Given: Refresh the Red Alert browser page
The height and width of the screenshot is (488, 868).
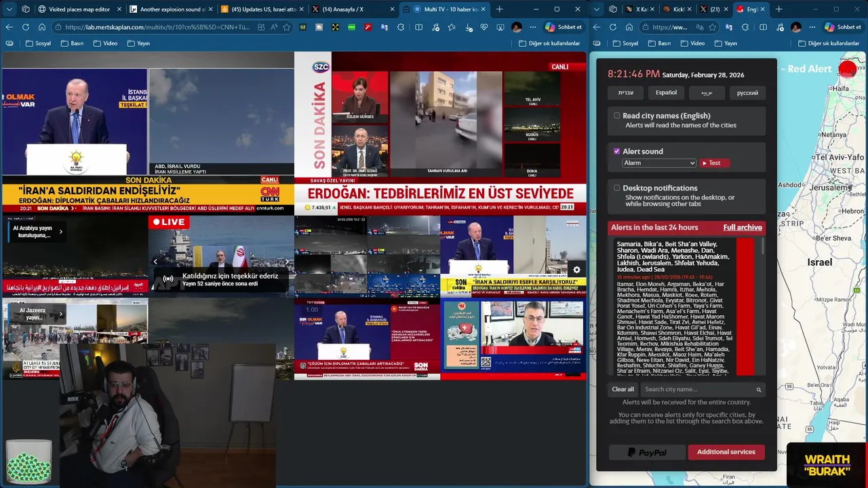Looking at the screenshot, I should coord(613,27).
